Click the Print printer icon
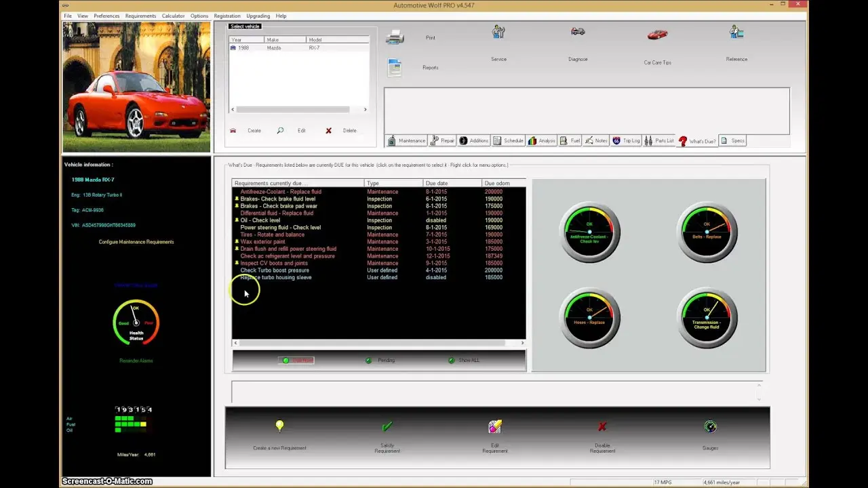The width and height of the screenshot is (868, 488). (395, 37)
